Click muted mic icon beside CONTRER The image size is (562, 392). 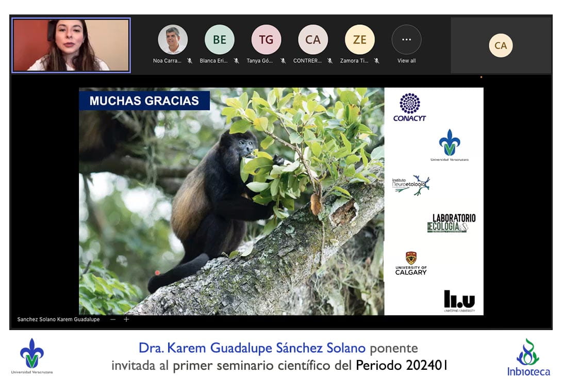(x=330, y=61)
